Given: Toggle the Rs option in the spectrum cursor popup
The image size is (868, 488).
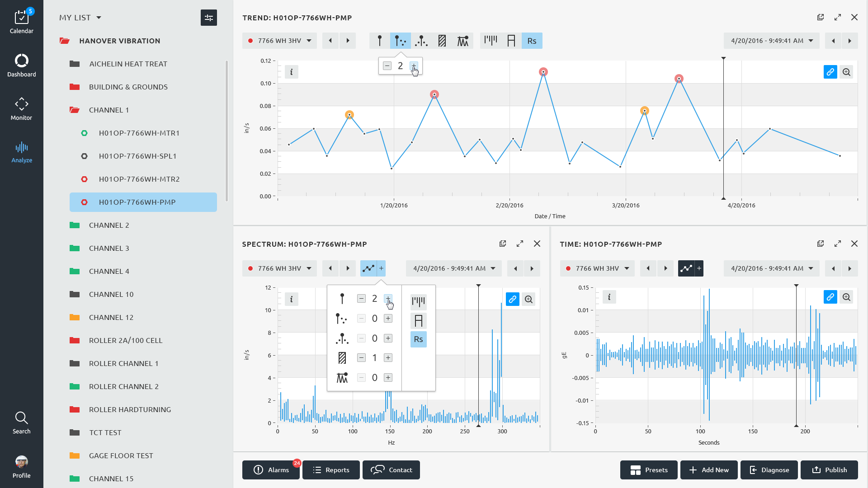Looking at the screenshot, I should pyautogui.click(x=418, y=339).
